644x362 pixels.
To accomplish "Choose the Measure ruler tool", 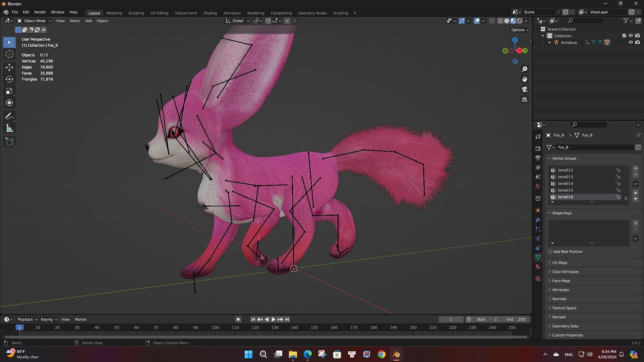I will (x=9, y=128).
